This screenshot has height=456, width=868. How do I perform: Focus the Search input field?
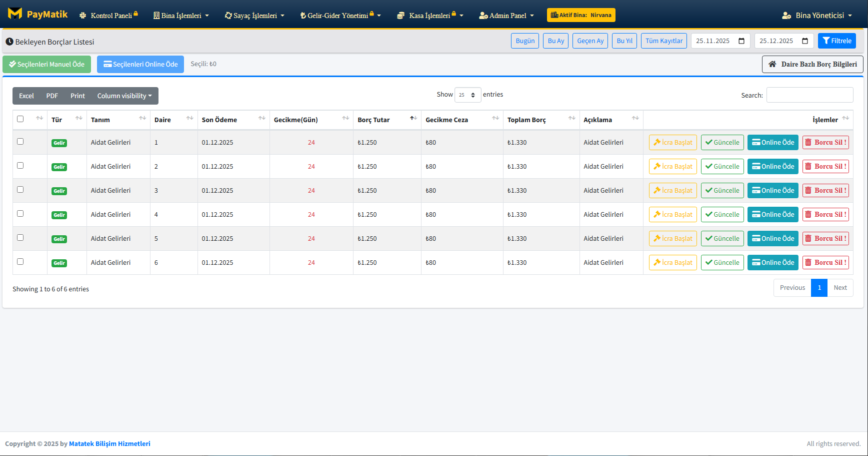point(809,95)
